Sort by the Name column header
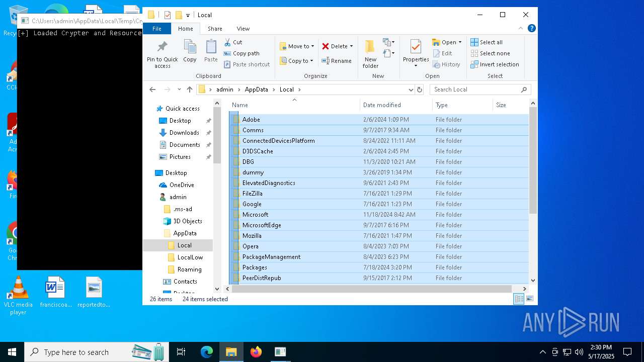Viewport: 644px width, 362px height. pyautogui.click(x=294, y=105)
